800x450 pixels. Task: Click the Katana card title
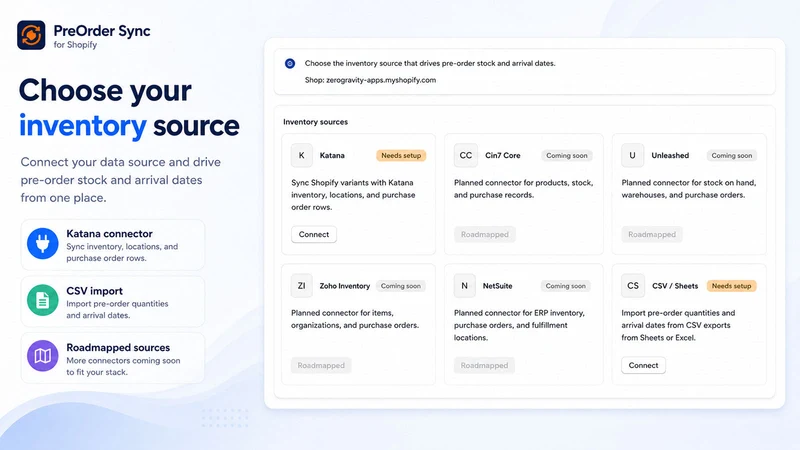point(332,156)
